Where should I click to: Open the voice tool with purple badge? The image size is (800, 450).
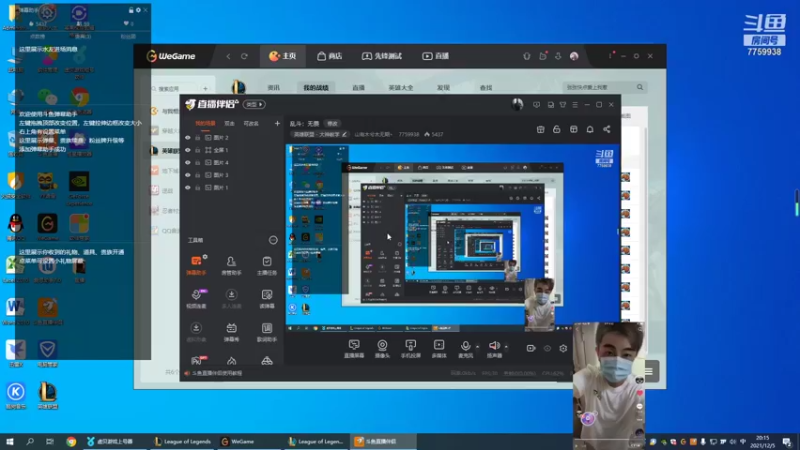[196, 298]
